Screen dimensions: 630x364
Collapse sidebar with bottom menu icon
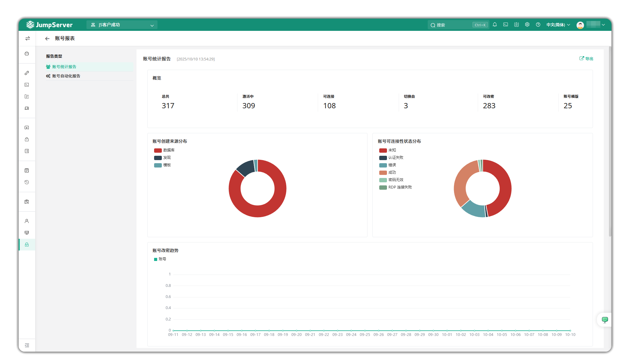27,345
